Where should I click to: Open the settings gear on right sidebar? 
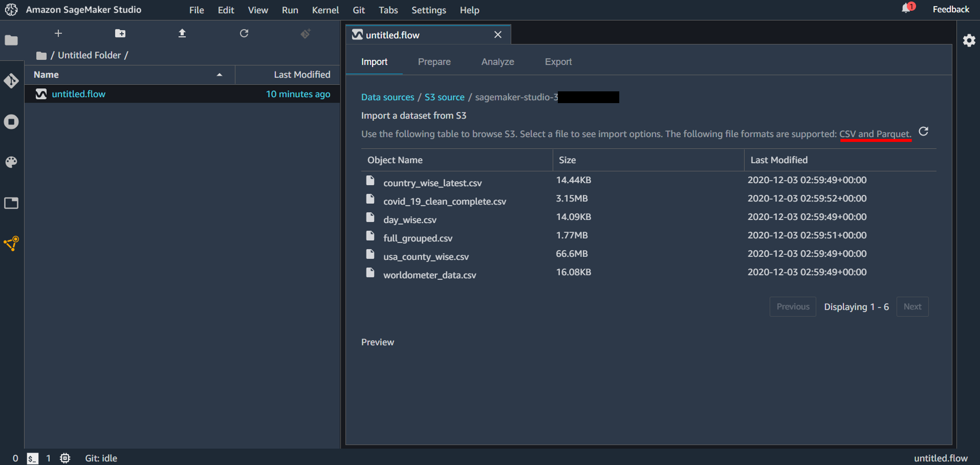pos(969,40)
